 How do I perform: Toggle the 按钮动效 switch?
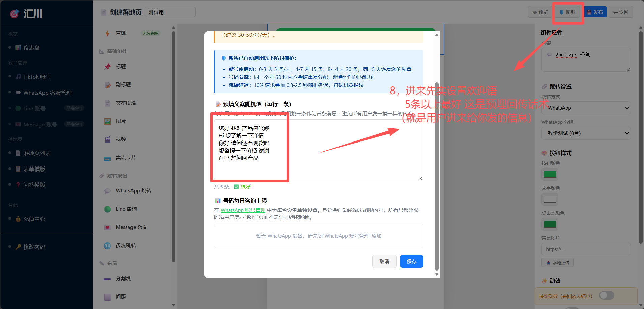[607, 295]
